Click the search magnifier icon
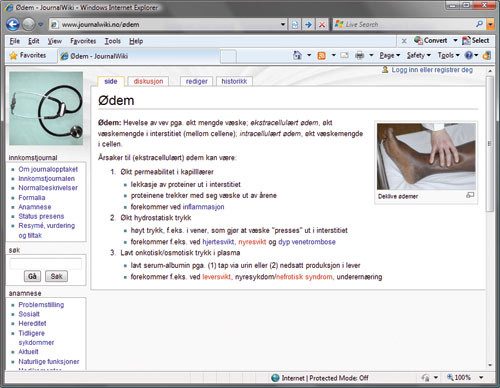Screen dimensions: 500x388 coord(480,24)
